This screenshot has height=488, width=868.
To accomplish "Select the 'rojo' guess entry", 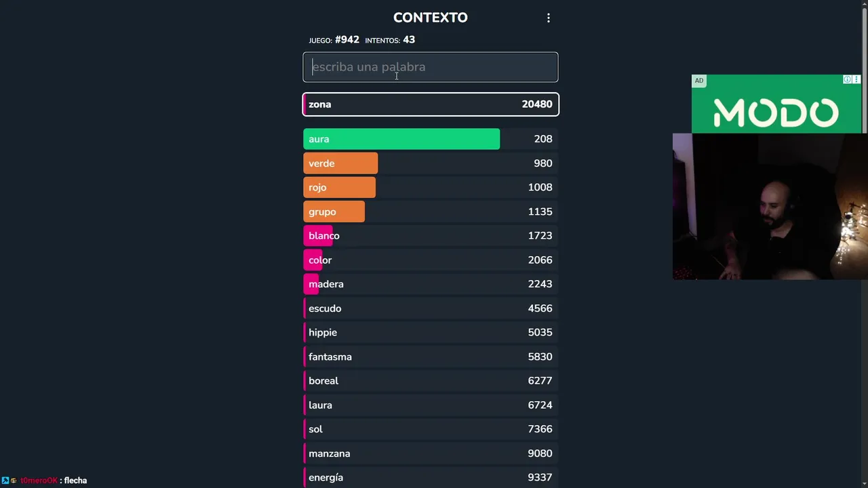I will point(431,188).
